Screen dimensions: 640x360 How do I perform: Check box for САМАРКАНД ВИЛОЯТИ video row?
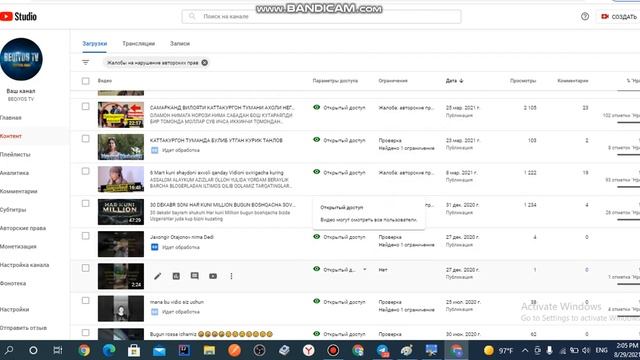click(x=85, y=107)
